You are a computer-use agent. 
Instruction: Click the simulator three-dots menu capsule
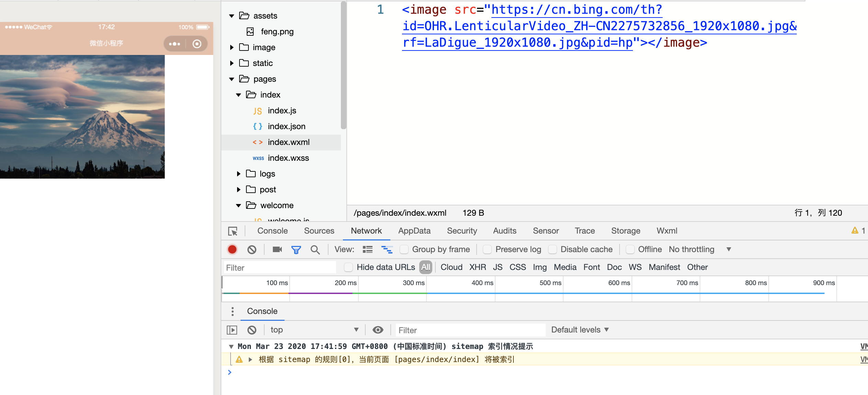click(x=175, y=44)
